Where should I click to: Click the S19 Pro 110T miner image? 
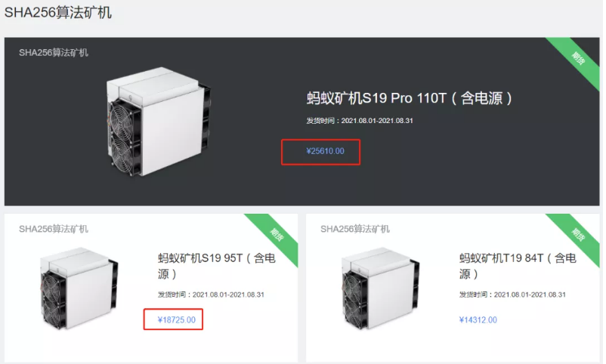click(159, 122)
